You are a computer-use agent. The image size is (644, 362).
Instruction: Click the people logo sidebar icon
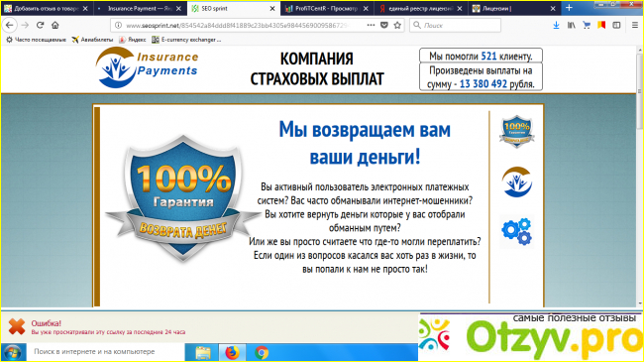516,181
